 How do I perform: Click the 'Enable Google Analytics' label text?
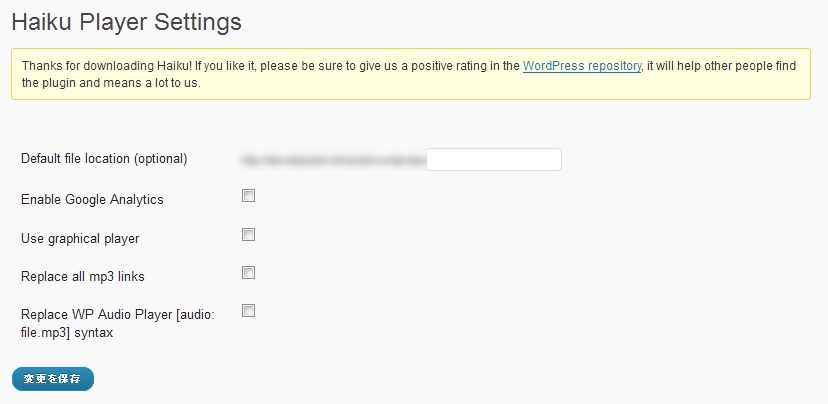(x=92, y=199)
